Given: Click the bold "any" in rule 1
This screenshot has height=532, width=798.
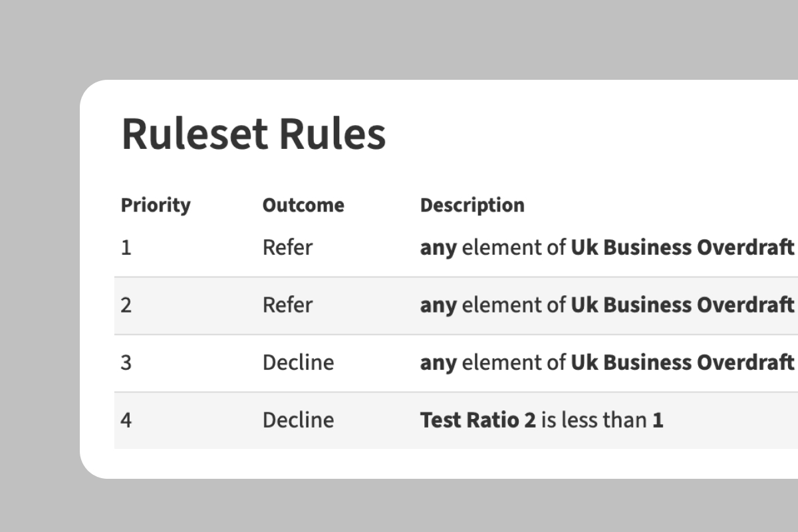Looking at the screenshot, I should [438, 248].
